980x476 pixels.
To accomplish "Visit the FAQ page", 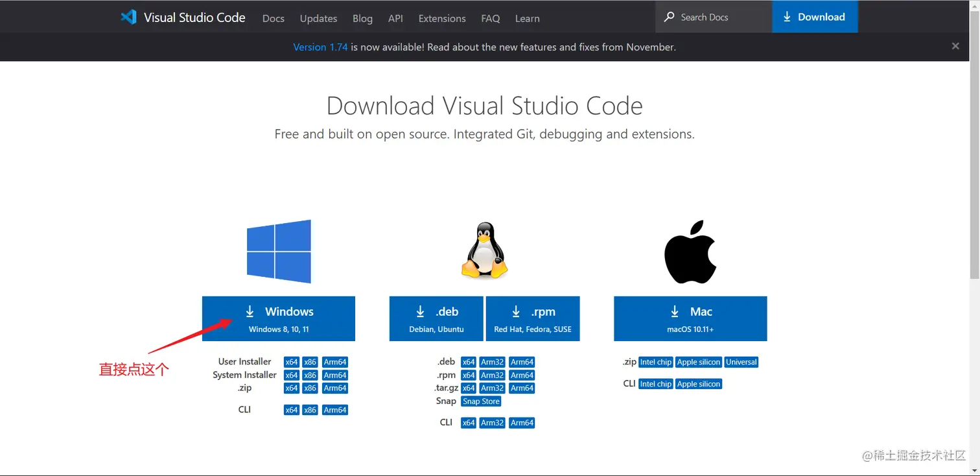I will coord(491,18).
